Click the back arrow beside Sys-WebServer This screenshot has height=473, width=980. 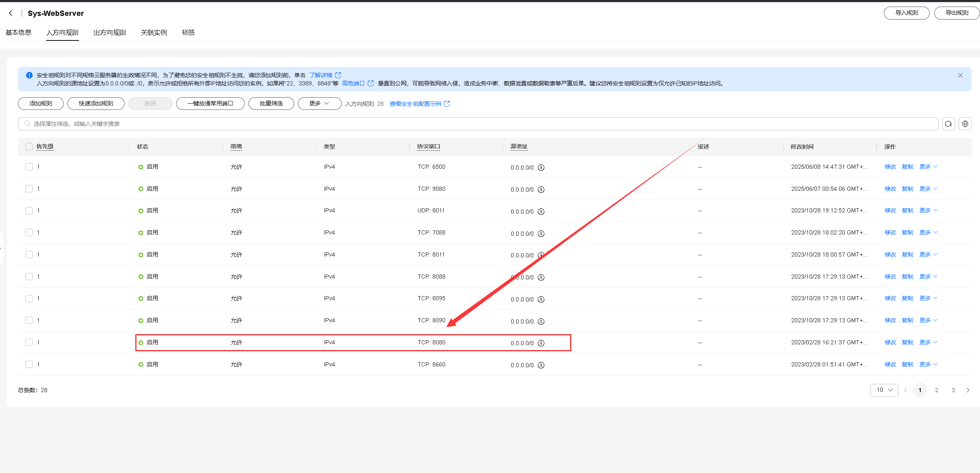pyautogui.click(x=11, y=13)
